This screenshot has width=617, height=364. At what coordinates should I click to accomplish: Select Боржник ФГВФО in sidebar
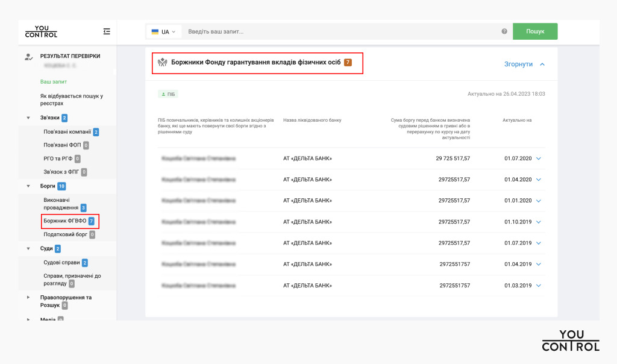tap(65, 221)
